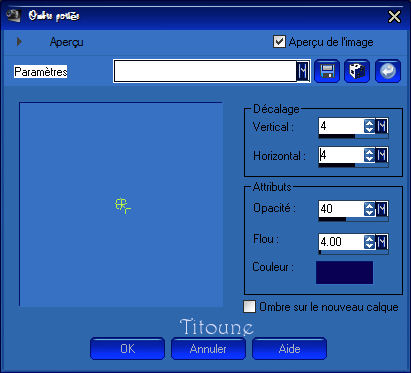Click the dialog icon in the title bar

(14, 16)
